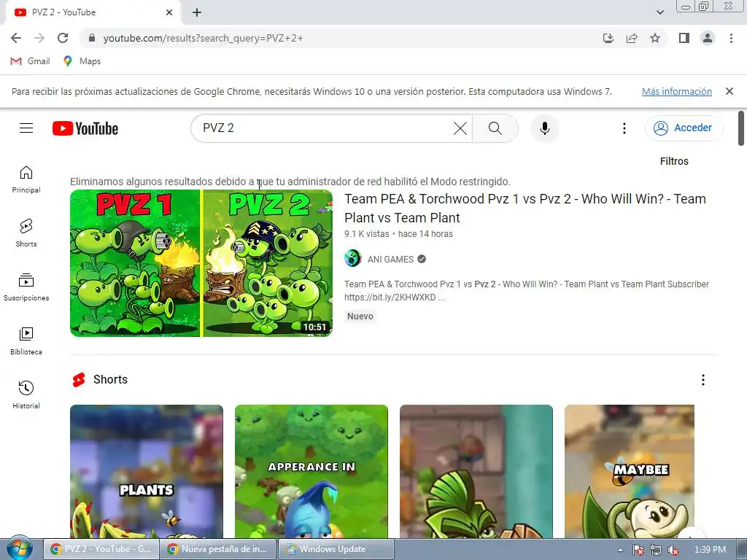This screenshot has height=560, width=747.
Task: Click the install app icon in address bar
Action: click(608, 38)
